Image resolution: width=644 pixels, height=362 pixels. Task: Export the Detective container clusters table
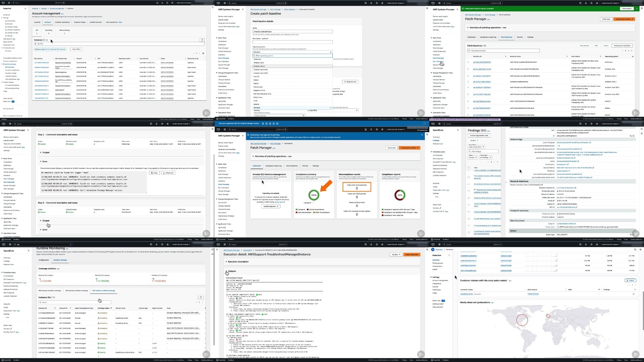[630, 280]
